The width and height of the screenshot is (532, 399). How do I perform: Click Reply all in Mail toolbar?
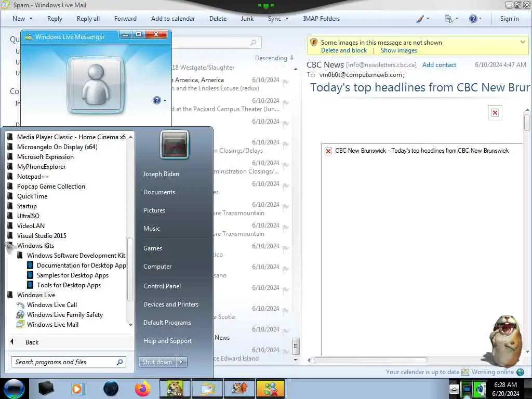[88, 19]
